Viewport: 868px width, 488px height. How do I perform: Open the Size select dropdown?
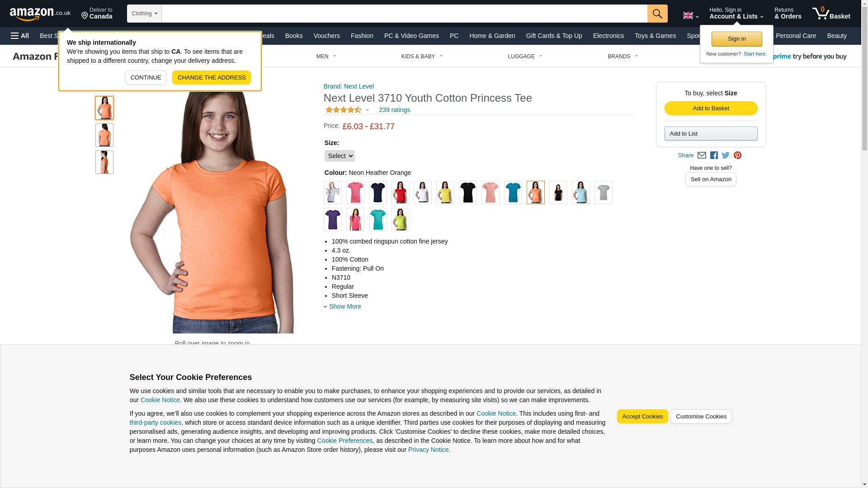(x=340, y=156)
